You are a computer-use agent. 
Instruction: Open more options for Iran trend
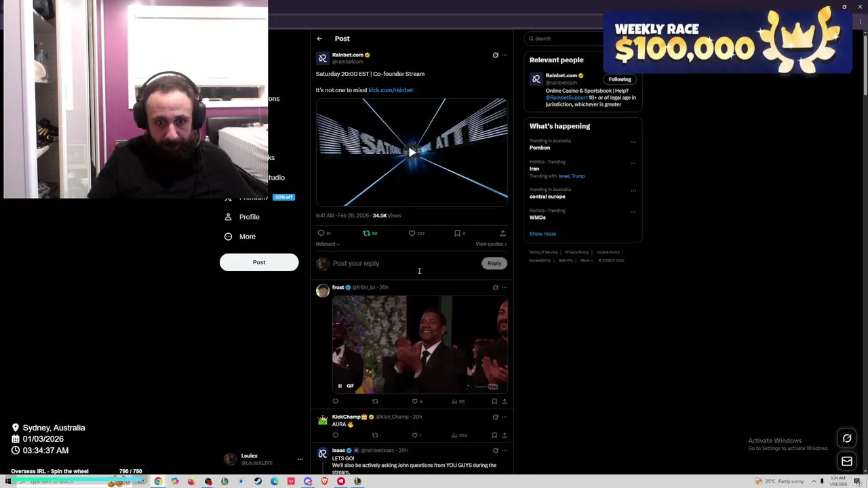pyautogui.click(x=633, y=163)
